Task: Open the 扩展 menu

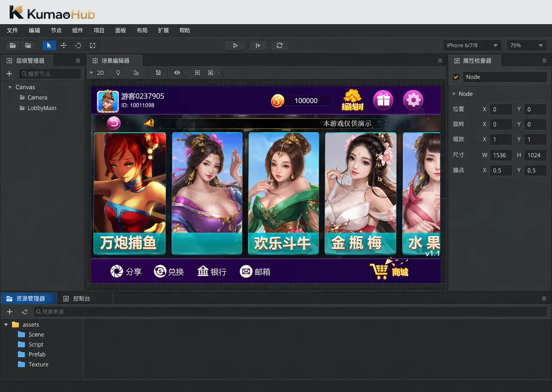Action: point(163,30)
